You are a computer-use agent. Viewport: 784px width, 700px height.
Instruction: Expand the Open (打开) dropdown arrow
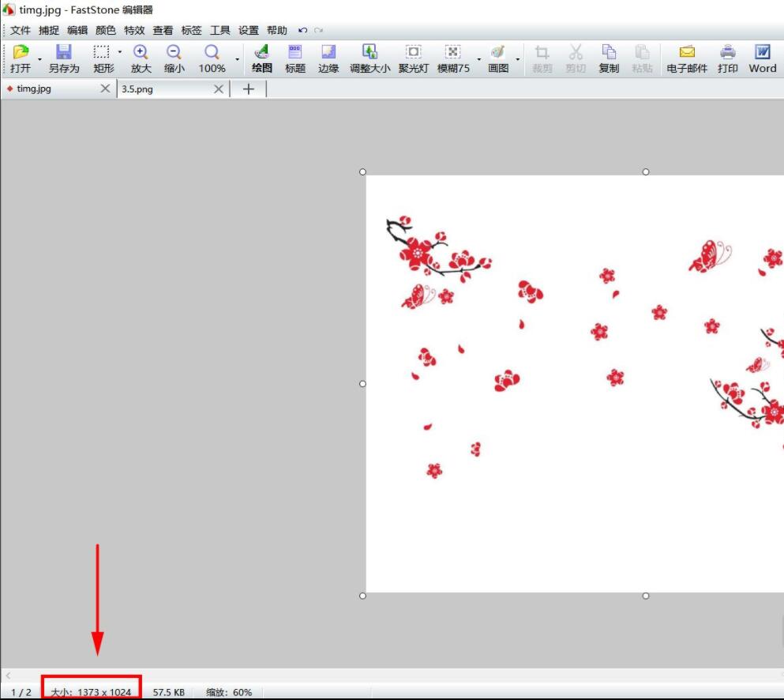(x=39, y=59)
